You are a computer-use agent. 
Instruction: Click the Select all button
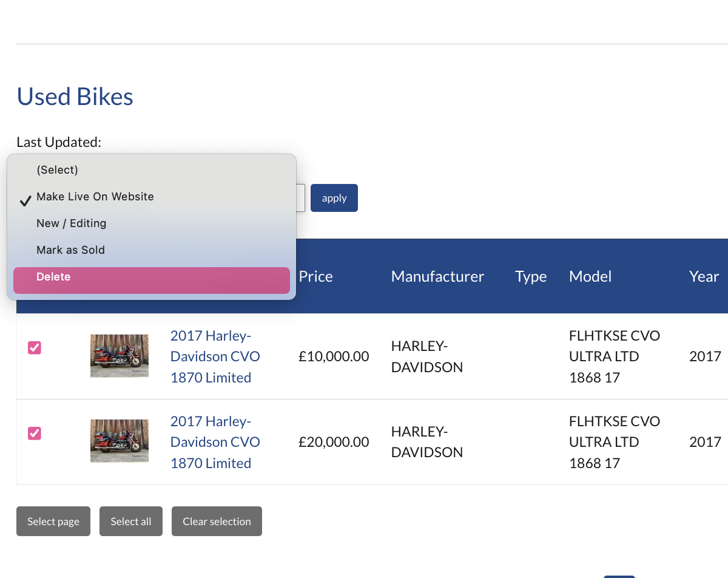[131, 522]
